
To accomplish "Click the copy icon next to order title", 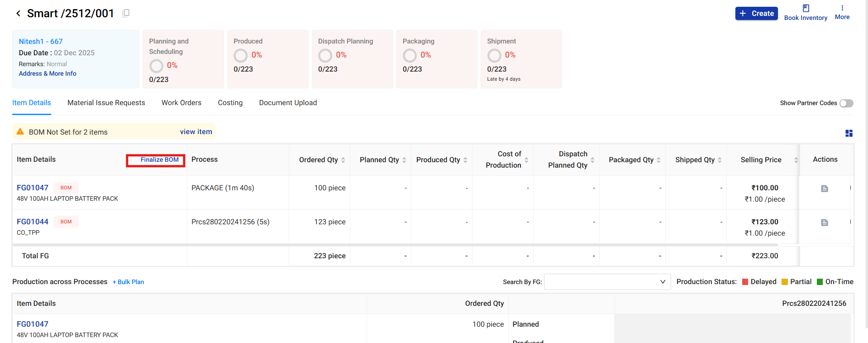I will click(126, 13).
